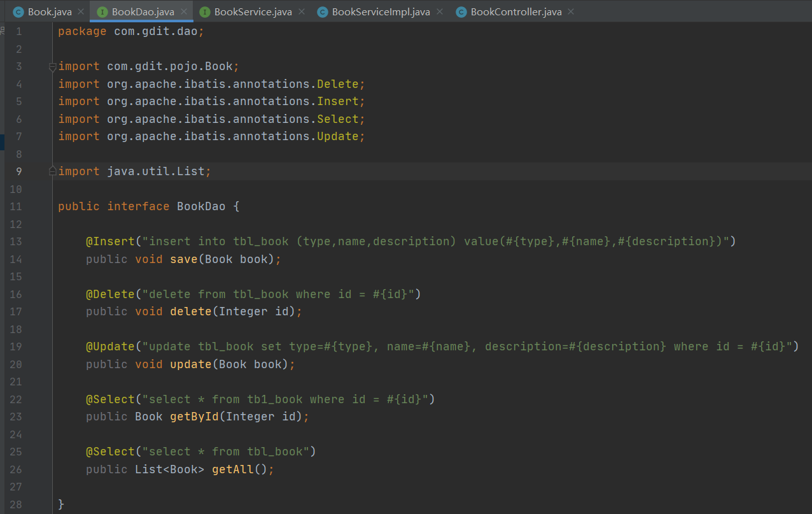
Task: Click the BookServiceImpl.java class file icon
Action: tap(322, 12)
